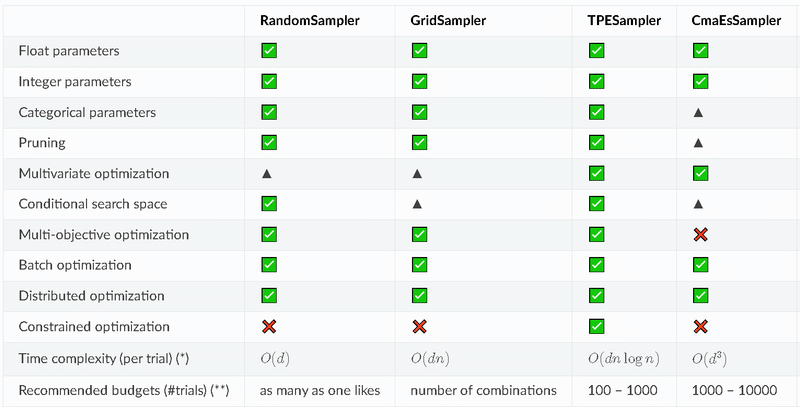The image size is (800, 407).
Task: Click the triangle for CmaEsSampler Pruning
Action: 699,143
